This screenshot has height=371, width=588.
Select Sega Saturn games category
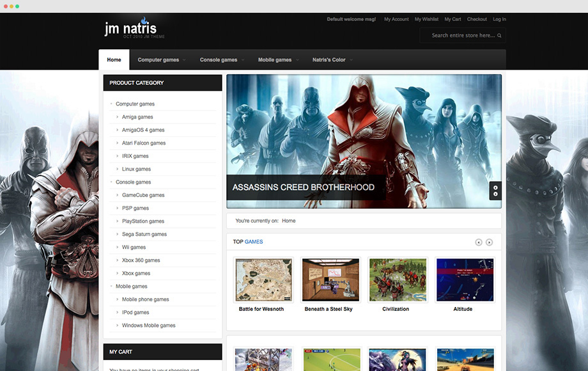tap(144, 234)
